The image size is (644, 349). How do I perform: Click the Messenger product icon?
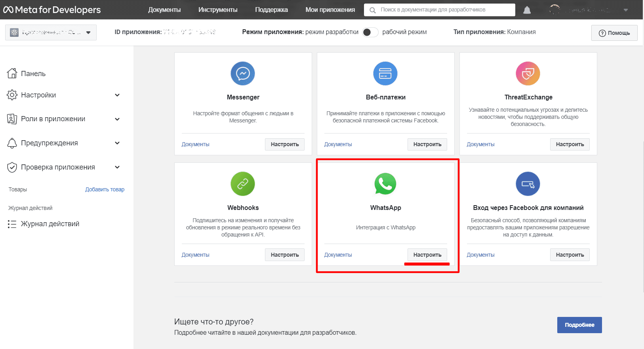pyautogui.click(x=243, y=74)
